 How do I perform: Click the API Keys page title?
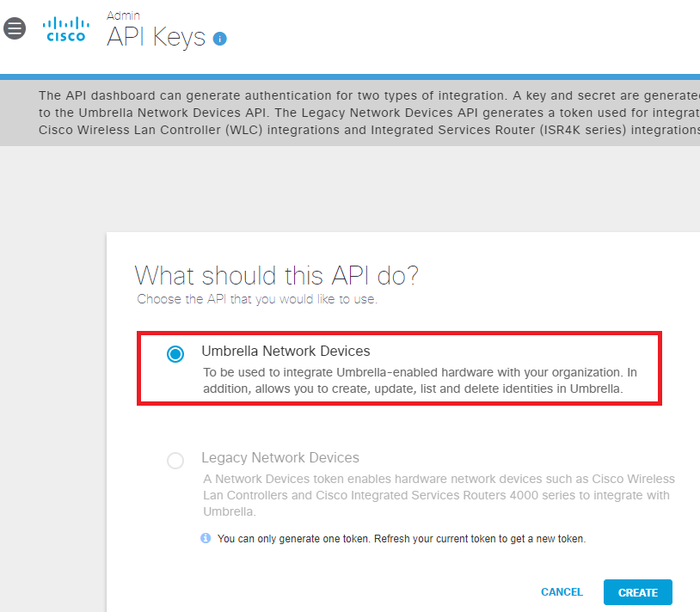156,37
